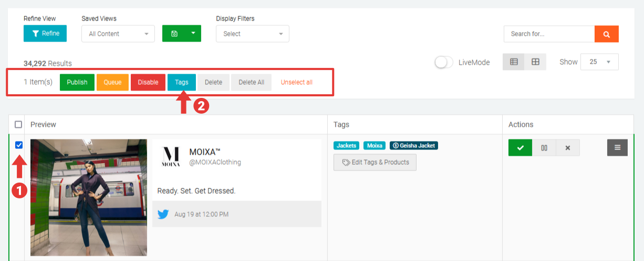Expand the green save view dropdown arrow
Viewport: 644px width, 261px height.
[x=193, y=34]
